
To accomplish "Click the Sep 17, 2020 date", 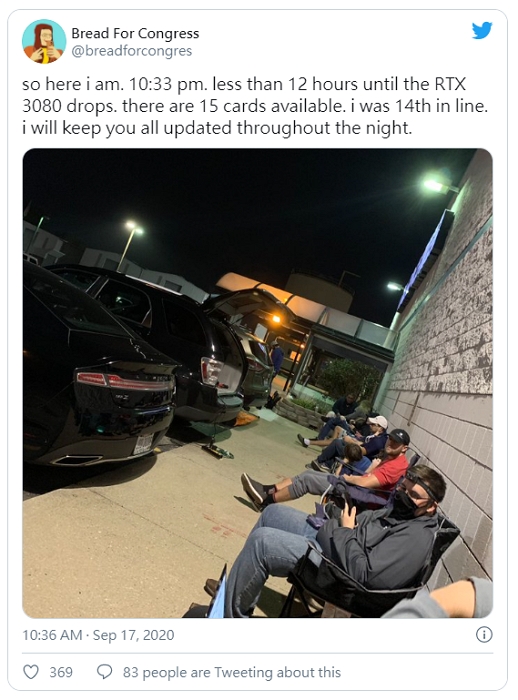I will pos(133,635).
